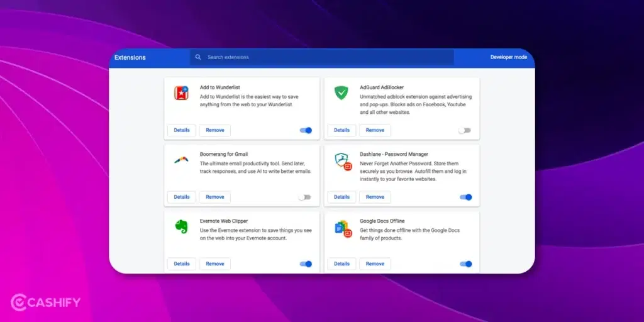
Task: Turn off the Dashlane extension toggle
Action: tap(466, 197)
